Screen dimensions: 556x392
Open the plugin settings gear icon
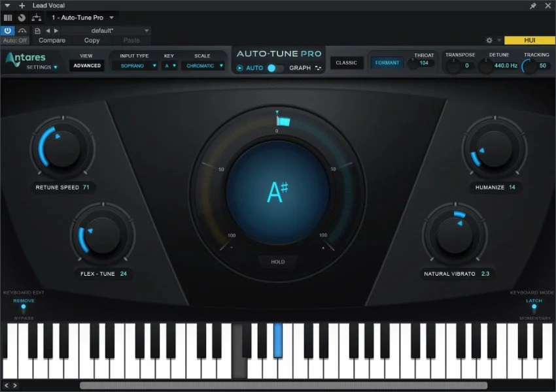coord(489,40)
